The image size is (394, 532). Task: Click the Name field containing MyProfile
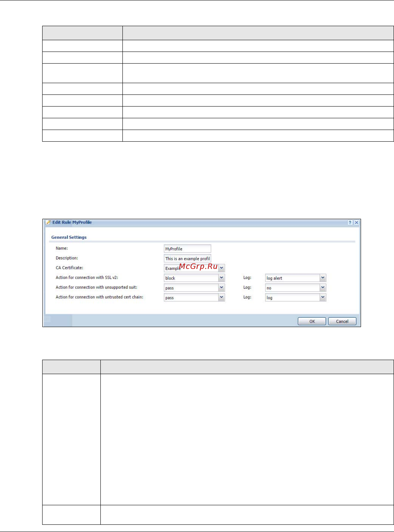point(187,249)
